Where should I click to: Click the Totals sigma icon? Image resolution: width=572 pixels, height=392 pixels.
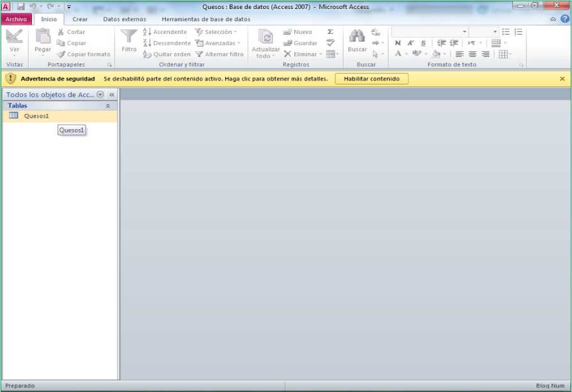(x=330, y=32)
